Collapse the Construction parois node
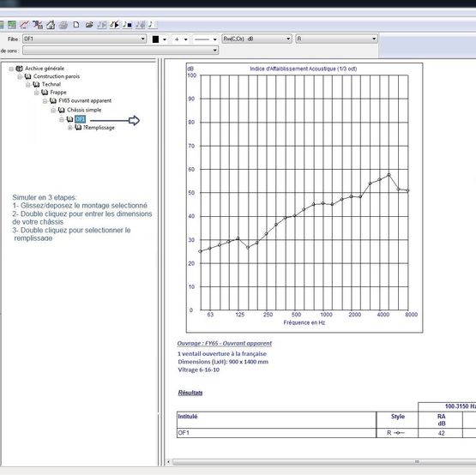476x475 pixels. point(20,77)
